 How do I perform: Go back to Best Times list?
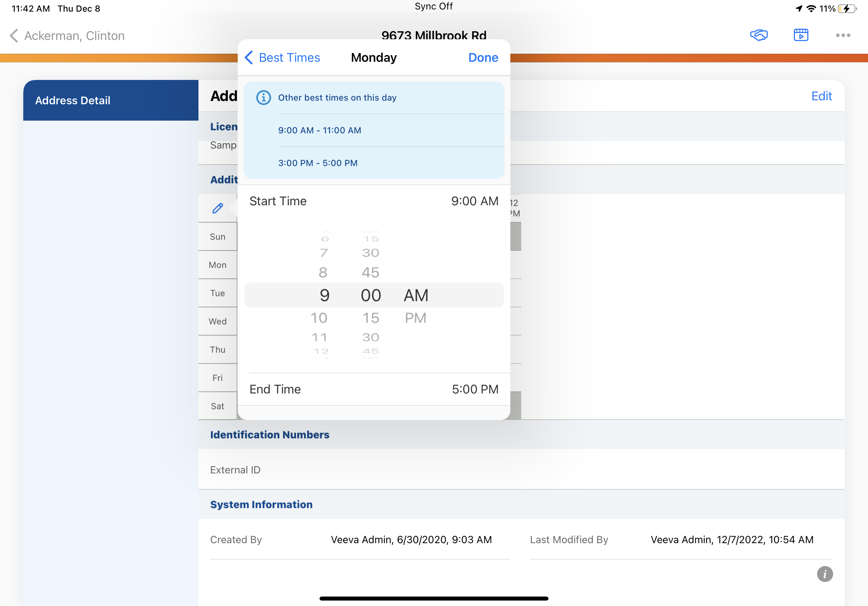(x=282, y=57)
